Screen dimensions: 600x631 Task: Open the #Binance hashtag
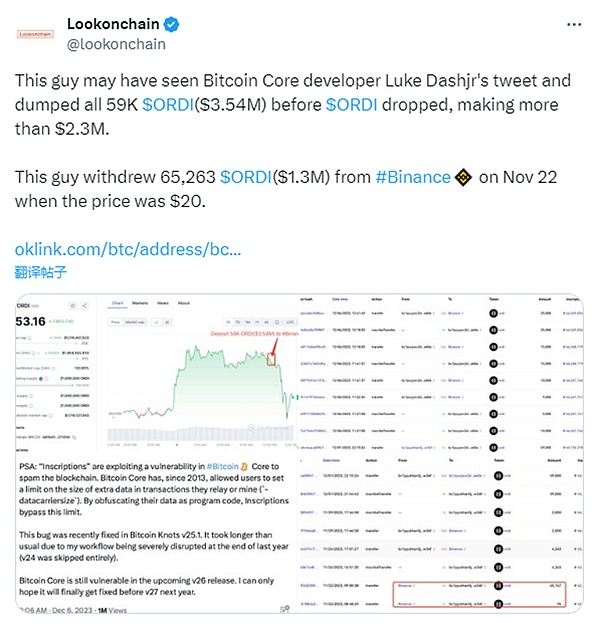413,177
